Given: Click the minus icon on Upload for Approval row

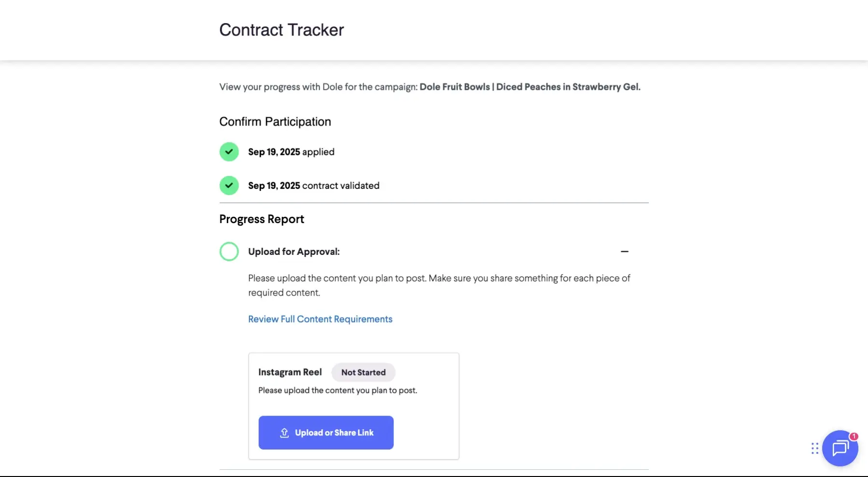Looking at the screenshot, I should click(625, 251).
